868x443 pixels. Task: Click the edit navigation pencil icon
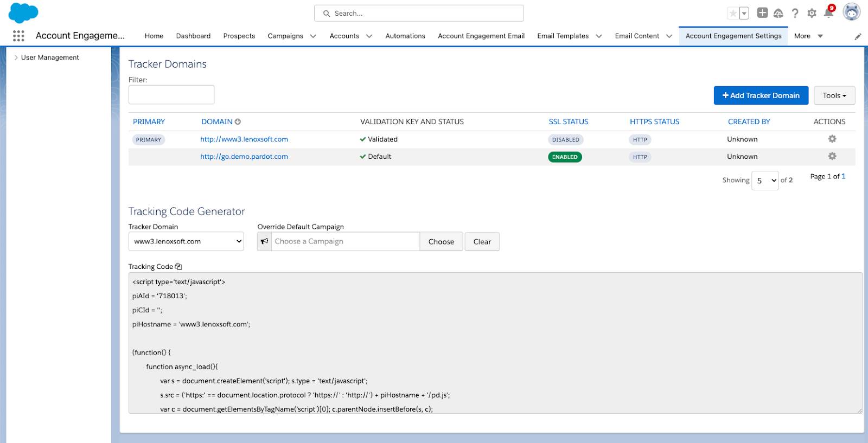coord(858,36)
